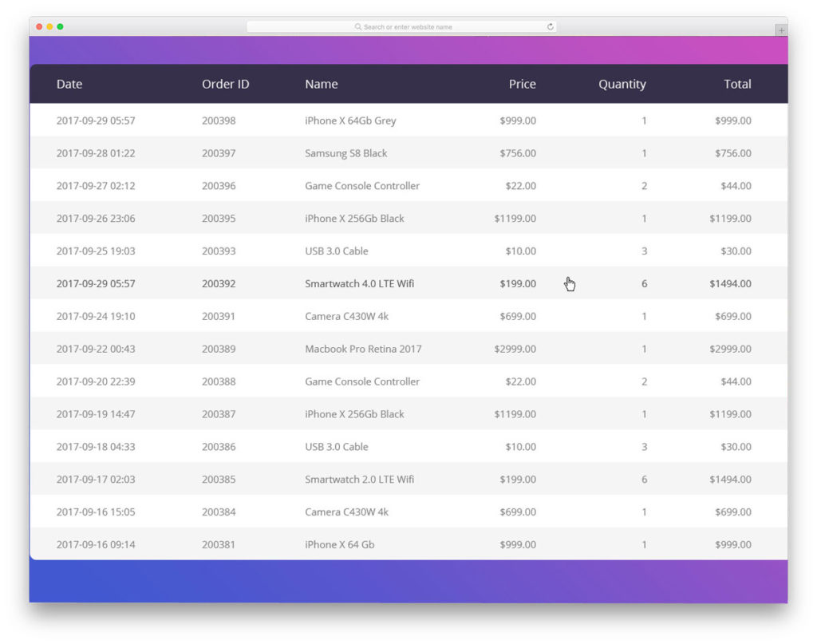Click the Quantity column header
This screenshot has height=644, width=817.
(x=622, y=84)
